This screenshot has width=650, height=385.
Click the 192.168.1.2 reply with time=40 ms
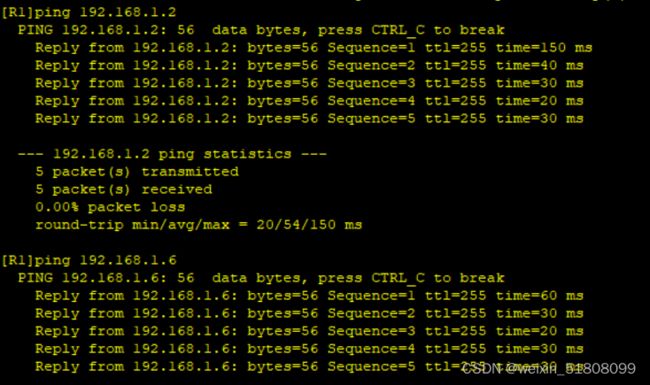tap(309, 65)
